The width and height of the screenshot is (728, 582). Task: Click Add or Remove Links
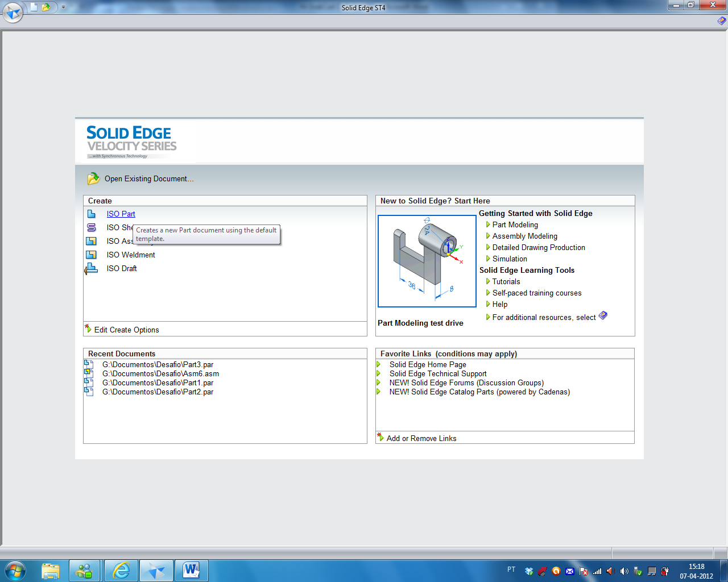(421, 439)
